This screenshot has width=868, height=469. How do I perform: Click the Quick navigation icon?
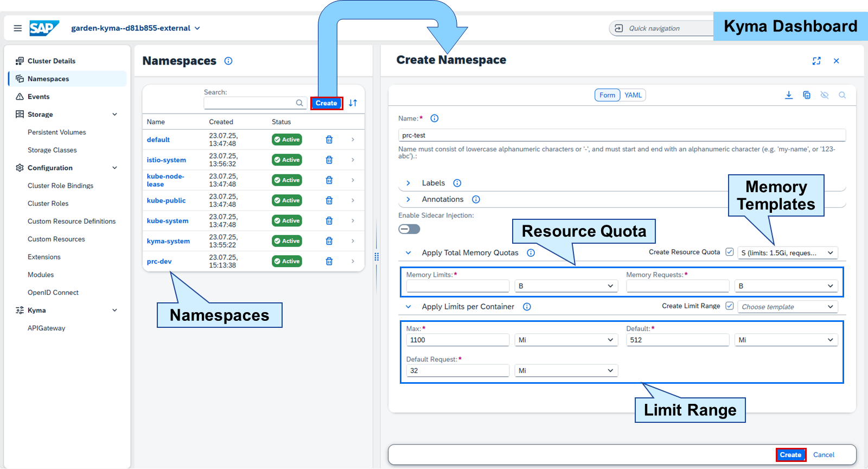[x=619, y=28]
